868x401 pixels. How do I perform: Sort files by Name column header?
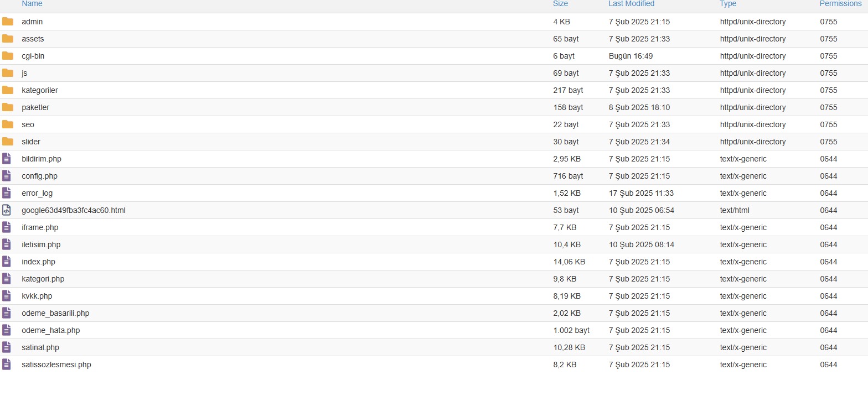click(x=32, y=4)
